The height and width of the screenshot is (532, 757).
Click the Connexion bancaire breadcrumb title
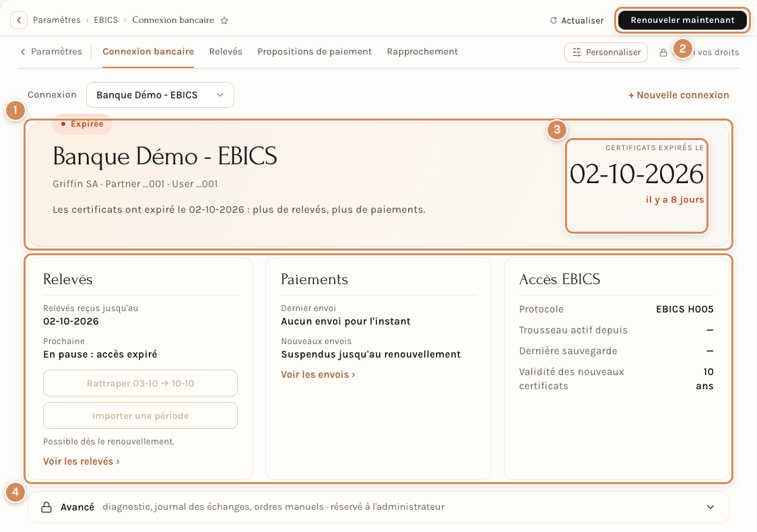click(x=173, y=20)
